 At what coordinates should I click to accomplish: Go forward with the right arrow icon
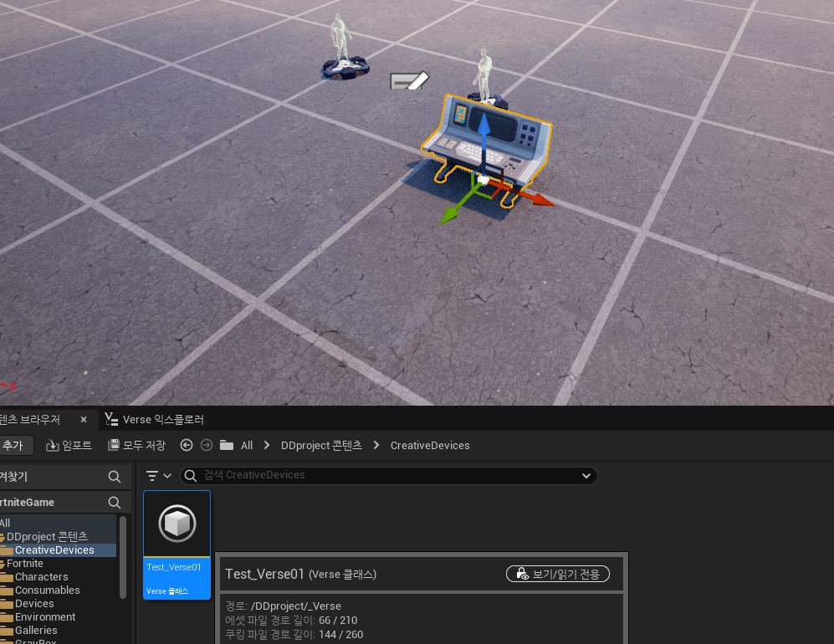pos(207,445)
